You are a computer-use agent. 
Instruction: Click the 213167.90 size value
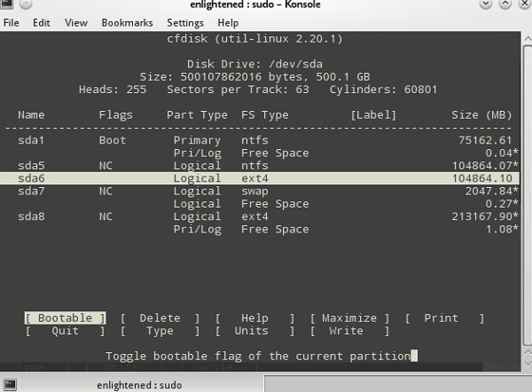click(485, 216)
